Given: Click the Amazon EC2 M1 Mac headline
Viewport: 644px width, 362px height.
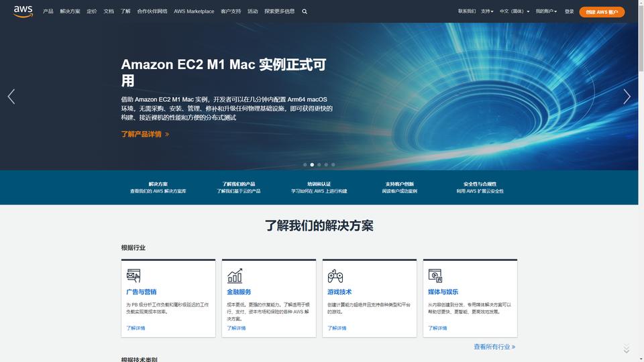Looking at the screenshot, I should click(x=223, y=72).
